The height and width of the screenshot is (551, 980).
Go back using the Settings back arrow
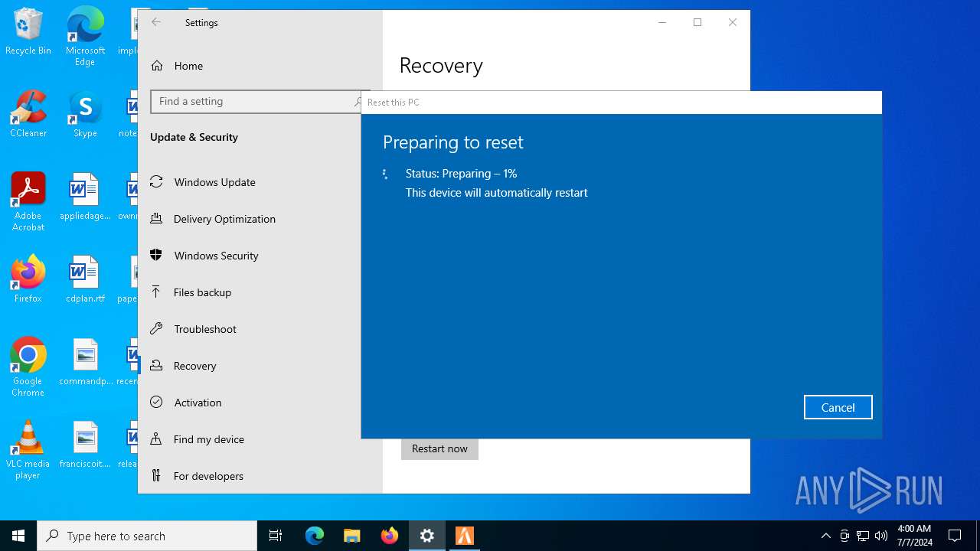pyautogui.click(x=156, y=22)
